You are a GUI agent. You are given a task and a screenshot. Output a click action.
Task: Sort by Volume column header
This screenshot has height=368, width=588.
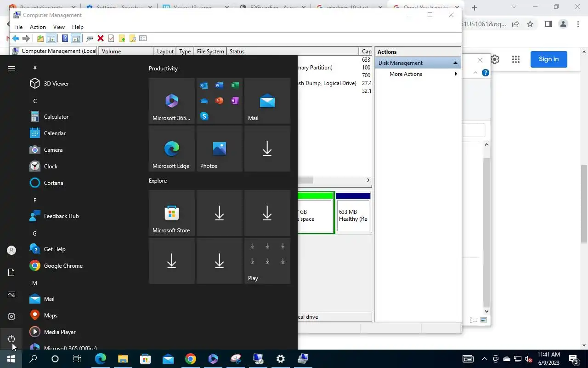click(x=126, y=52)
